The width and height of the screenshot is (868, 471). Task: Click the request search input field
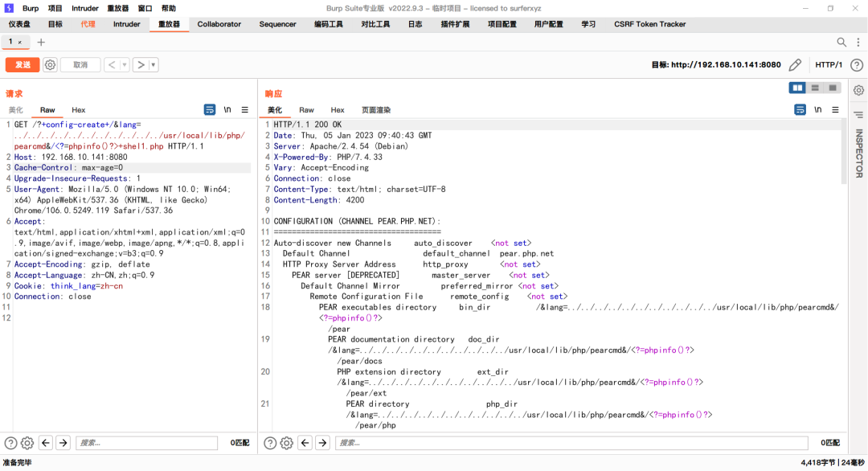click(147, 443)
